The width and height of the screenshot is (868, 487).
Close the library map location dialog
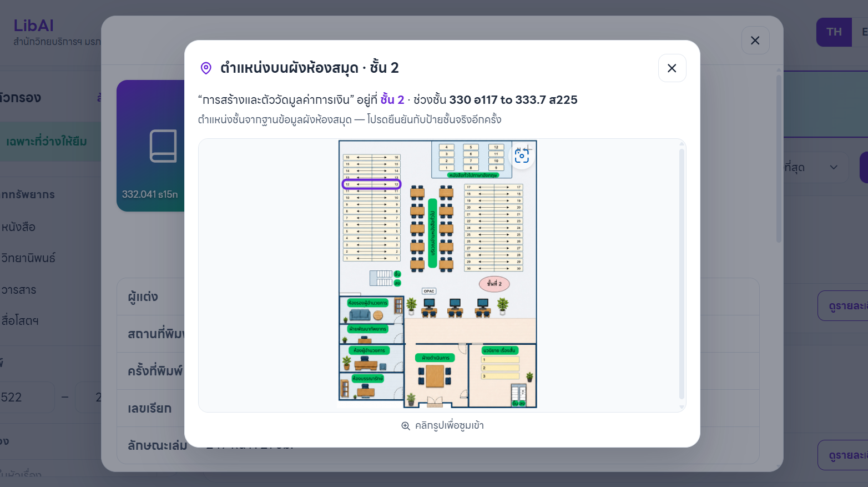click(672, 68)
